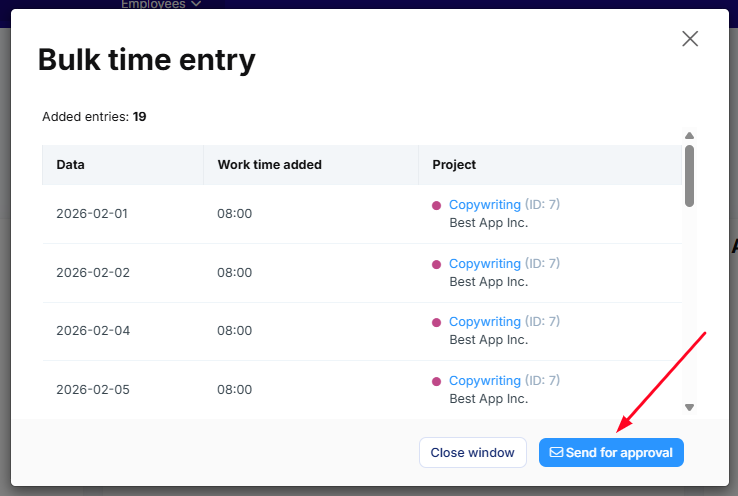The width and height of the screenshot is (738, 496).
Task: Close the Bulk time entry dialog with X
Action: pos(690,39)
